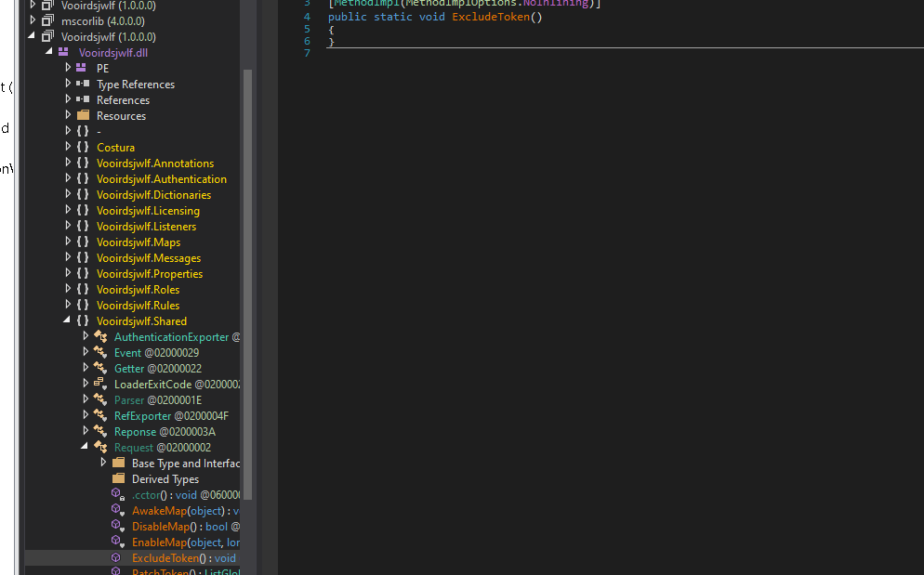Select Vooirdsjwlf.Messages namespace

149,258
